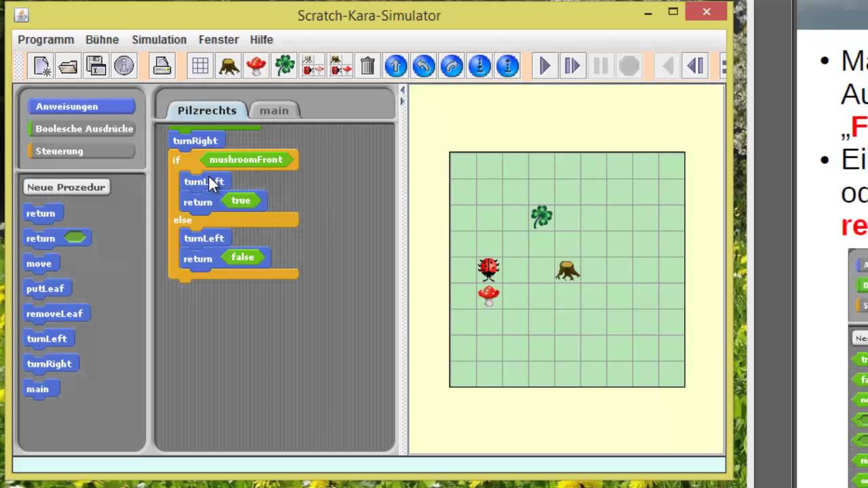
Task: Click the world grid size icon
Action: [x=200, y=66]
